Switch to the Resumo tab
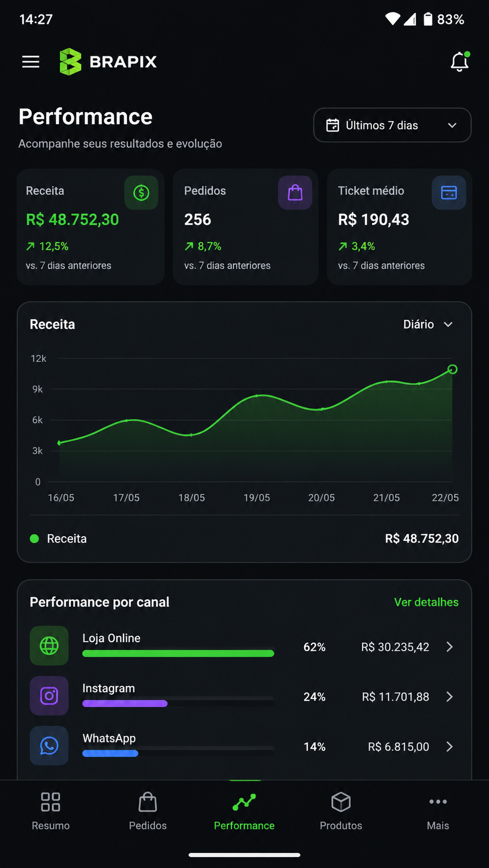Viewport: 489px width, 868px height. coord(50,811)
